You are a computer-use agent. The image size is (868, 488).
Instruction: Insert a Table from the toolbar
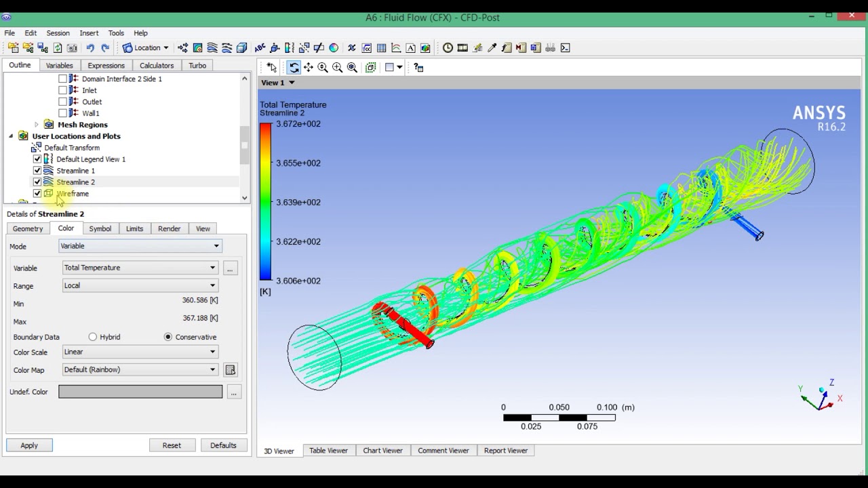click(382, 48)
